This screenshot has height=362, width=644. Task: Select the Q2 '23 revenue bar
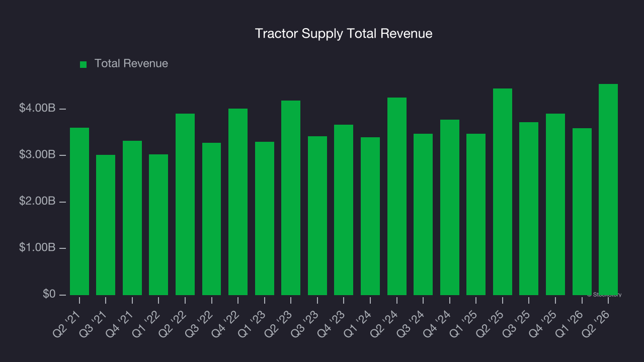(291, 198)
